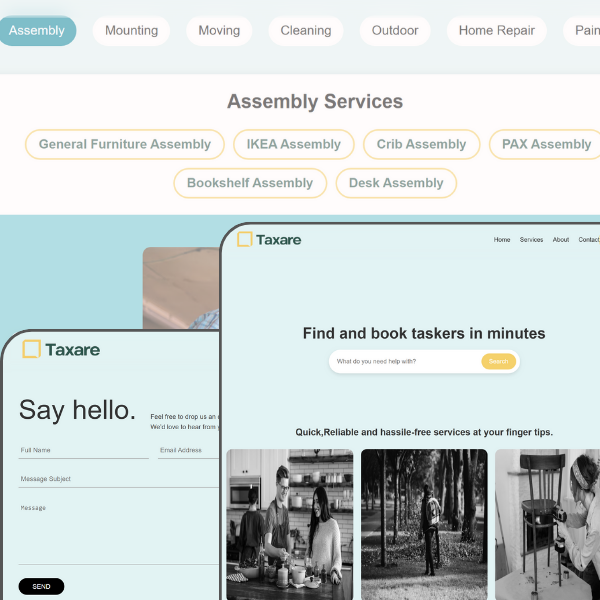Open the Moving category tab
This screenshot has height=600, width=600.
pos(219,31)
